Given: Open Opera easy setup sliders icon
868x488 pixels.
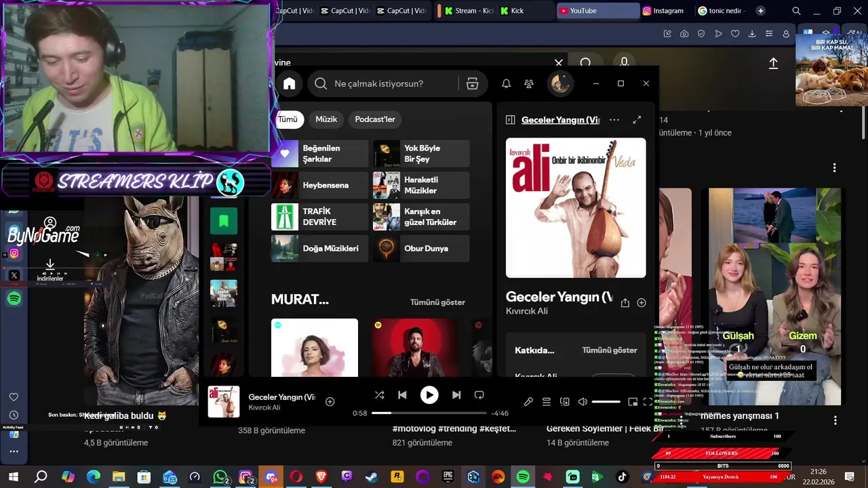Looking at the screenshot, I should (769, 34).
